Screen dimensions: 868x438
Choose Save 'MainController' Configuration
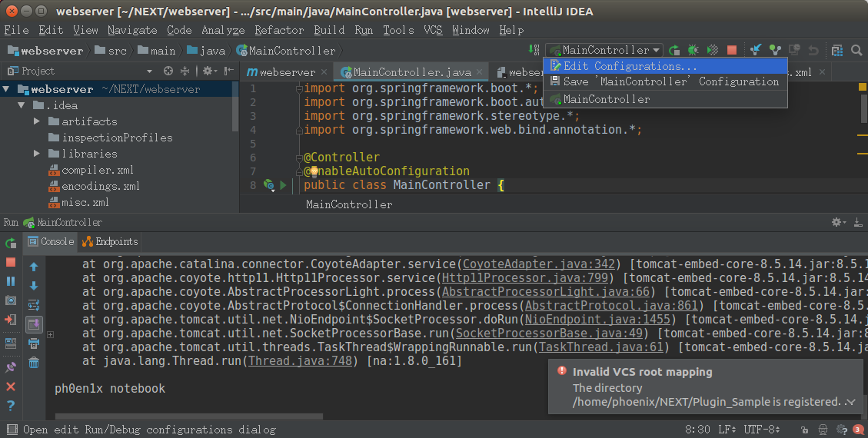[665, 81]
